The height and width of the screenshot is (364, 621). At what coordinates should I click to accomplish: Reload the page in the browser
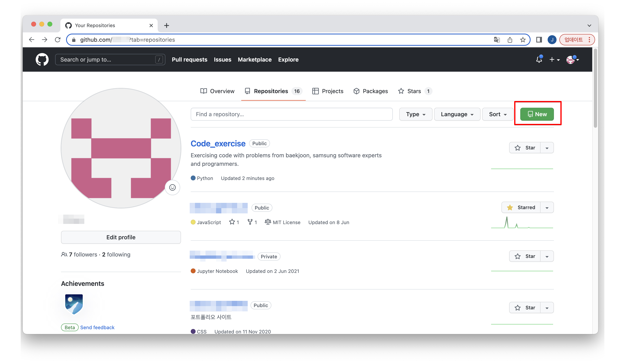[x=58, y=40]
